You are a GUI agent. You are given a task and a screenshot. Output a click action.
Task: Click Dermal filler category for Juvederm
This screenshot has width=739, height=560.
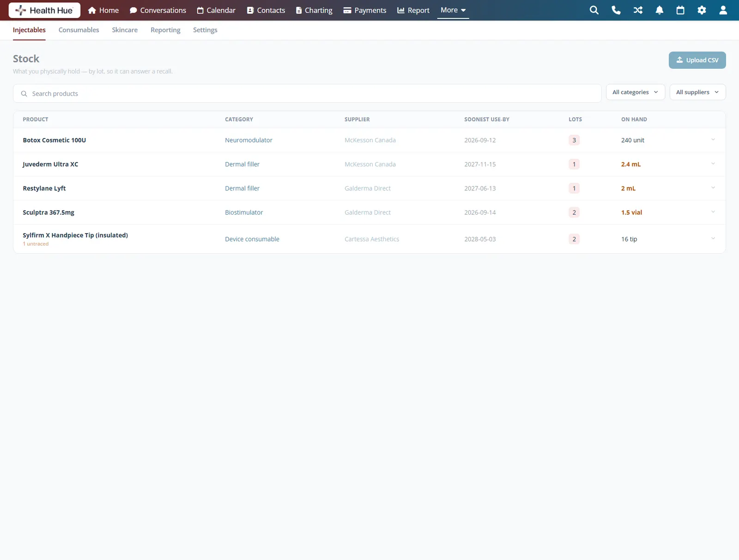click(x=242, y=164)
